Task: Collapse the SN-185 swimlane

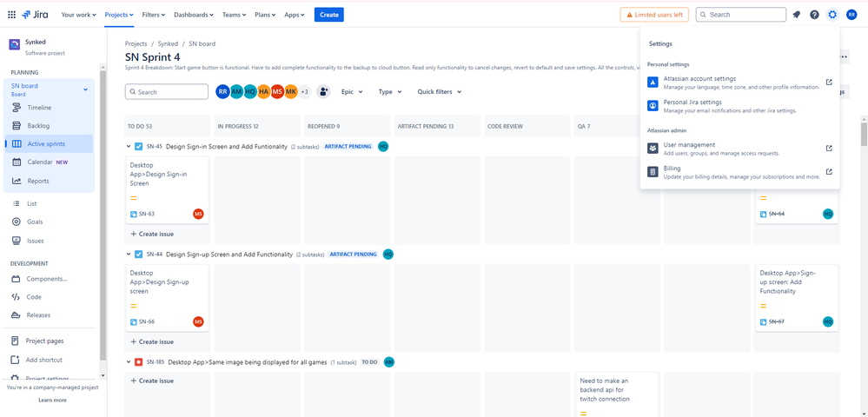Action: click(129, 361)
